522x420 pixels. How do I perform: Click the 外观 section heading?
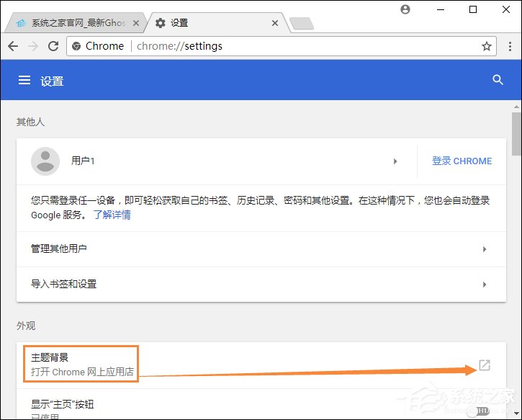(26, 326)
